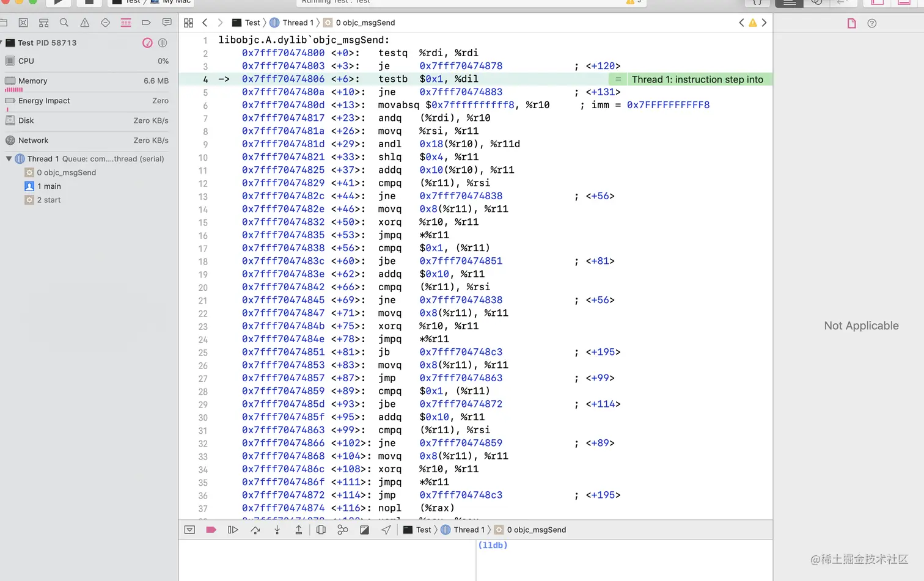924x581 pixels.
Task: Open 0 objc_msgSend in the editor jump bar
Action: pos(359,23)
